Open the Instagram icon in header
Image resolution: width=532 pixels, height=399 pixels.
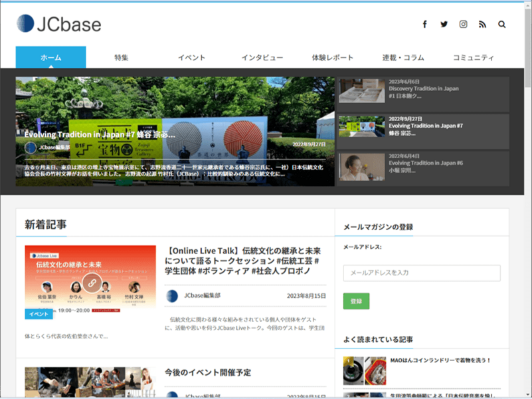click(x=464, y=25)
